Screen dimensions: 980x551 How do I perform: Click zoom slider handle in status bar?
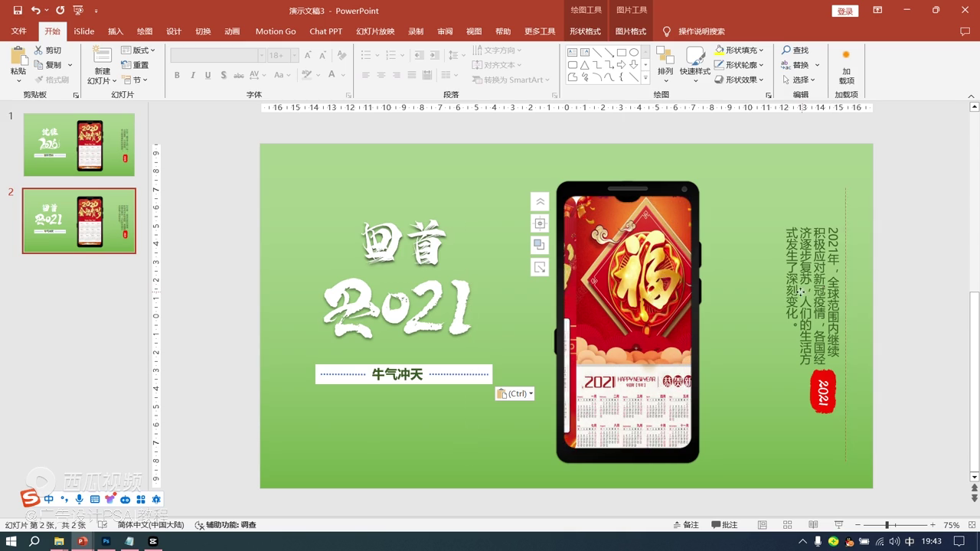click(x=887, y=525)
